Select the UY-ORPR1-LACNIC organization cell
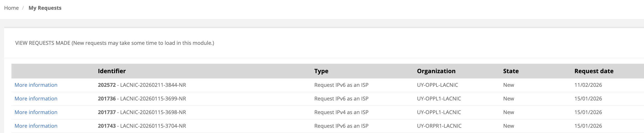This screenshot has width=644, height=133. (439, 126)
